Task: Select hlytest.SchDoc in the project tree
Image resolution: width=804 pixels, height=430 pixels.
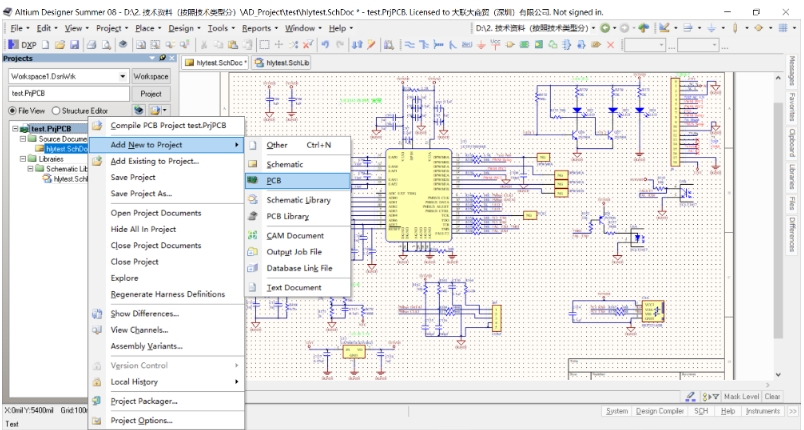Action: 67,149
